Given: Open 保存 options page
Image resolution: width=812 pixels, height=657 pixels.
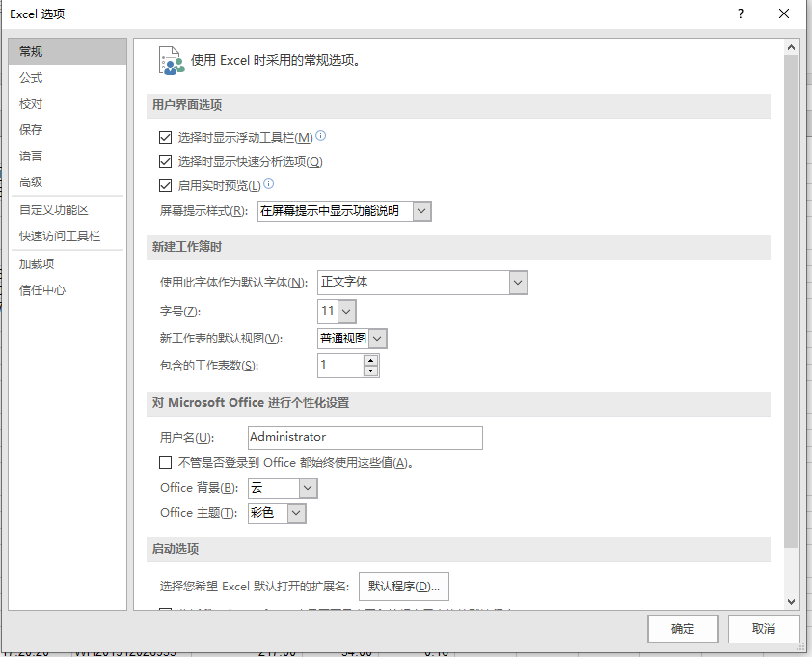Looking at the screenshot, I should (x=68, y=129).
